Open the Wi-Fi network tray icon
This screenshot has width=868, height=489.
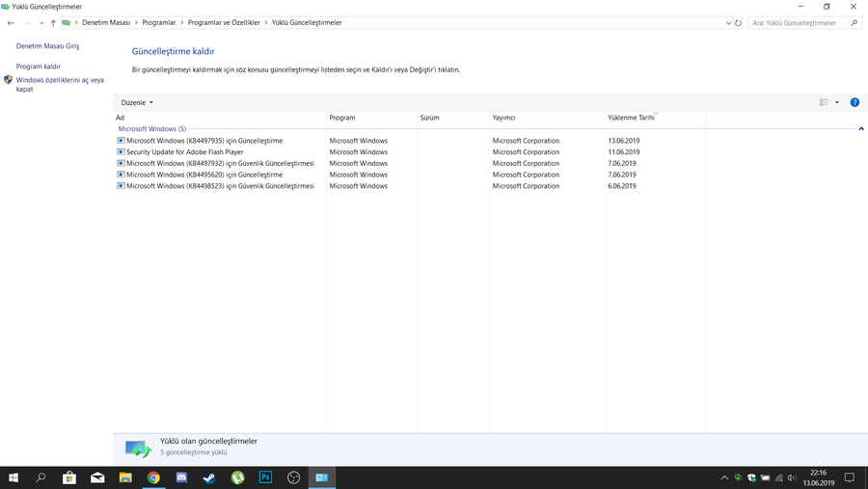pos(779,477)
